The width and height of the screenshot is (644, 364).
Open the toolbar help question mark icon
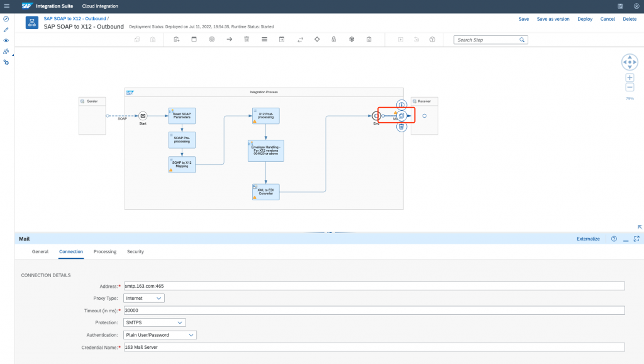[x=433, y=40]
